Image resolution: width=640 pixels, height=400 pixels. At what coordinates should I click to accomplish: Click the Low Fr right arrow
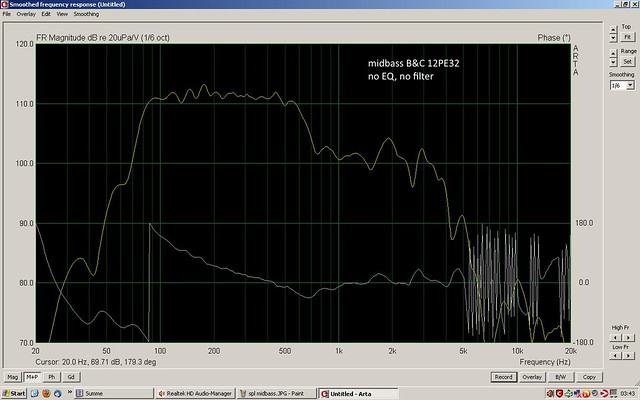630,356
